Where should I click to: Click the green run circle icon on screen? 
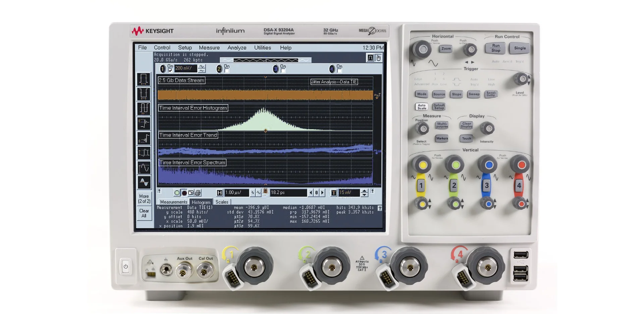click(177, 193)
